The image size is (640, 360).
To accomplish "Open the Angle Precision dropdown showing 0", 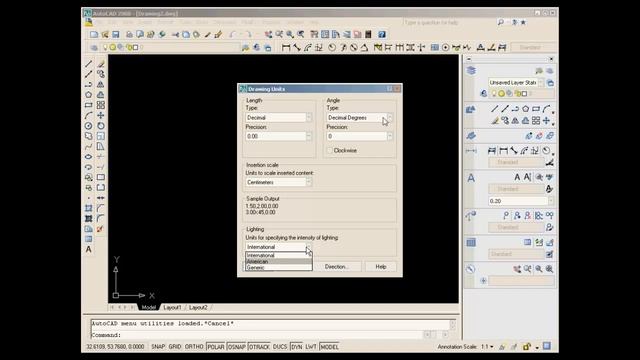I will 360,136.
